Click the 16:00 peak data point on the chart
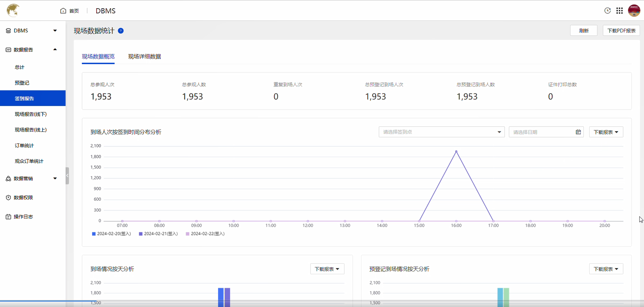The image size is (644, 307). (x=456, y=151)
